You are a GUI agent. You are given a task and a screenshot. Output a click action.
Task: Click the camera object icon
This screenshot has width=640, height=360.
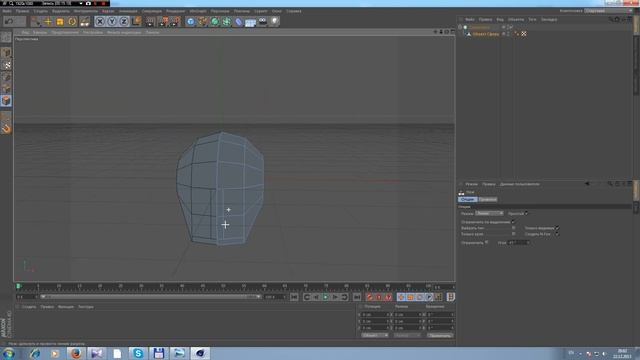tap(262, 22)
